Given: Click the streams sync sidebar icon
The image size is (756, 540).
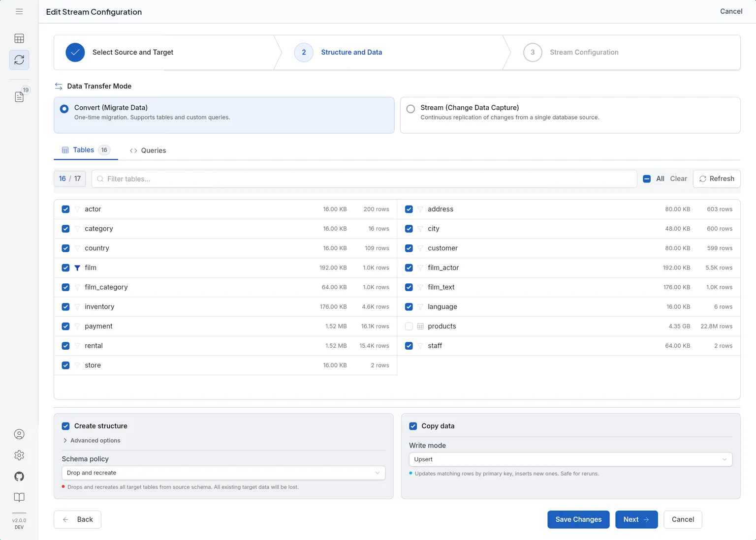Looking at the screenshot, I should point(19,60).
